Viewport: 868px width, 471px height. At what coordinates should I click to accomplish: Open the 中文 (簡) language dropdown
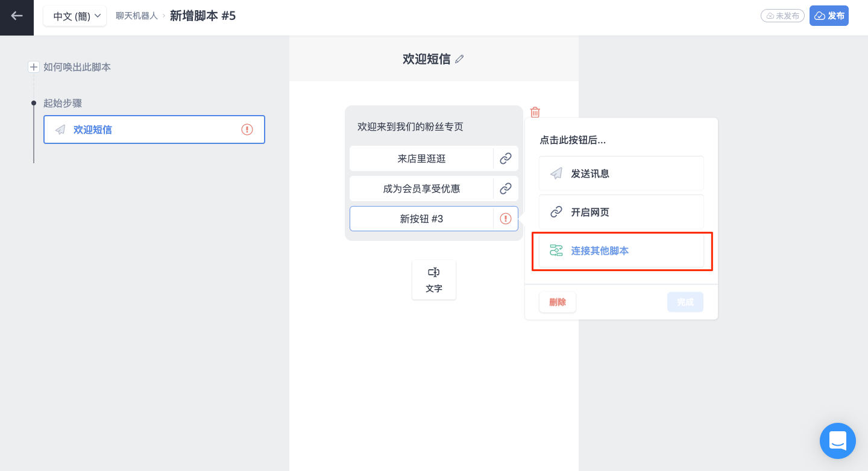click(x=75, y=16)
